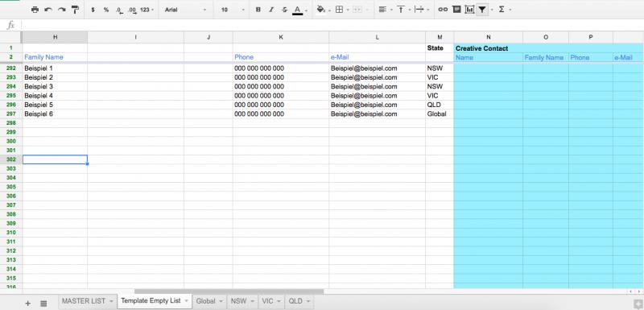This screenshot has width=644, height=310.
Task: Open the borders tool
Action: pyautogui.click(x=339, y=10)
